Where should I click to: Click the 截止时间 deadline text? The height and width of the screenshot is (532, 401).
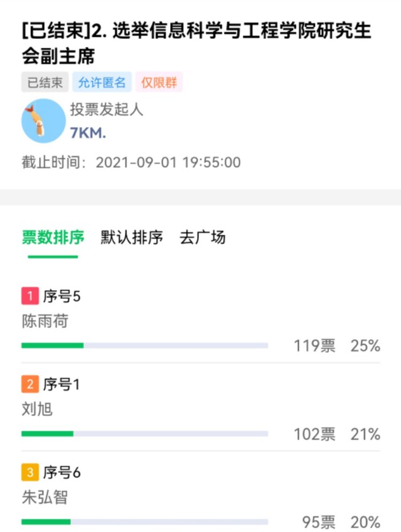pyautogui.click(x=131, y=162)
